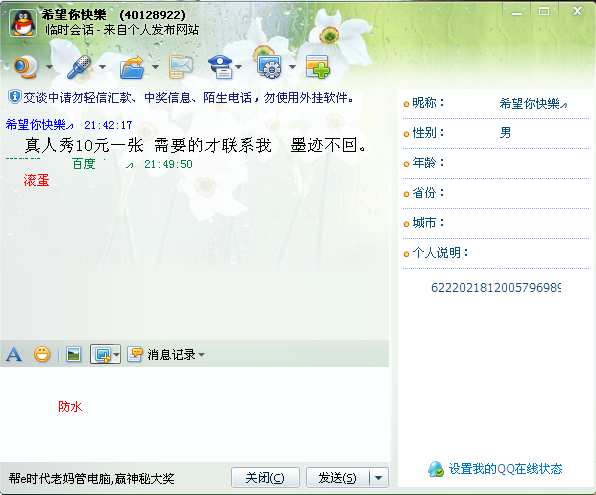The width and height of the screenshot is (596, 495).
Task: Click the security shield notice icon
Action: point(14,97)
